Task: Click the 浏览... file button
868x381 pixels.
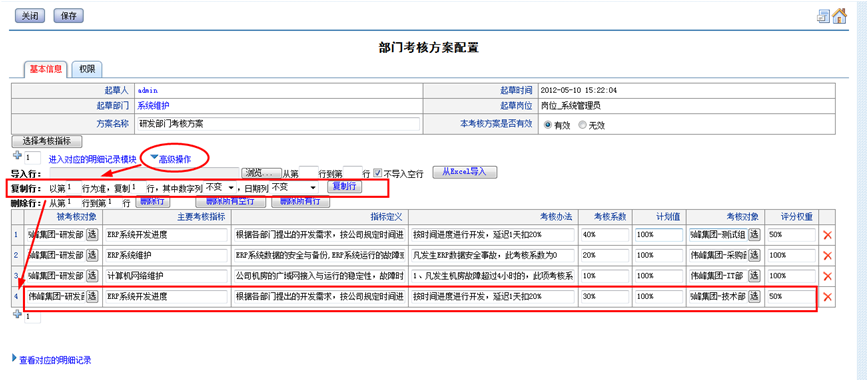Action: click(260, 173)
